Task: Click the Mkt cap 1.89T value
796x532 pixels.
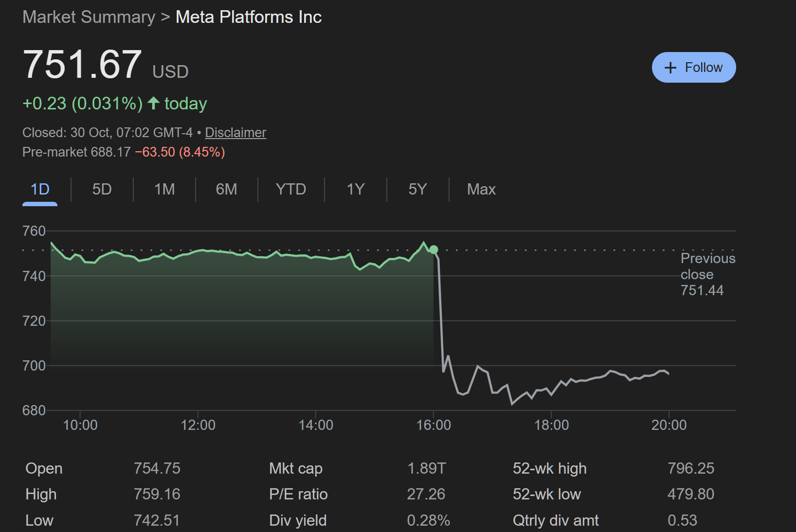Action: coord(427,468)
